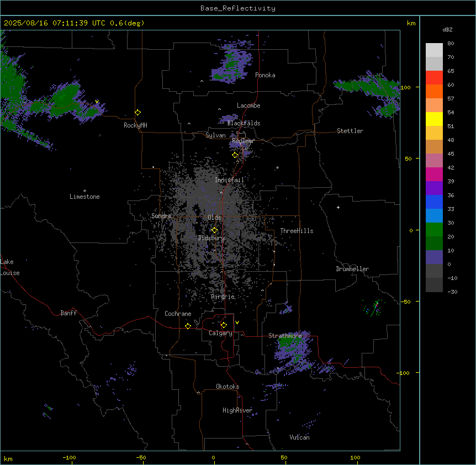Image resolution: width=476 pixels, height=465 pixels.
Task: Pick the slate purple 10-0 dBZ legend swatch
Action: click(434, 257)
